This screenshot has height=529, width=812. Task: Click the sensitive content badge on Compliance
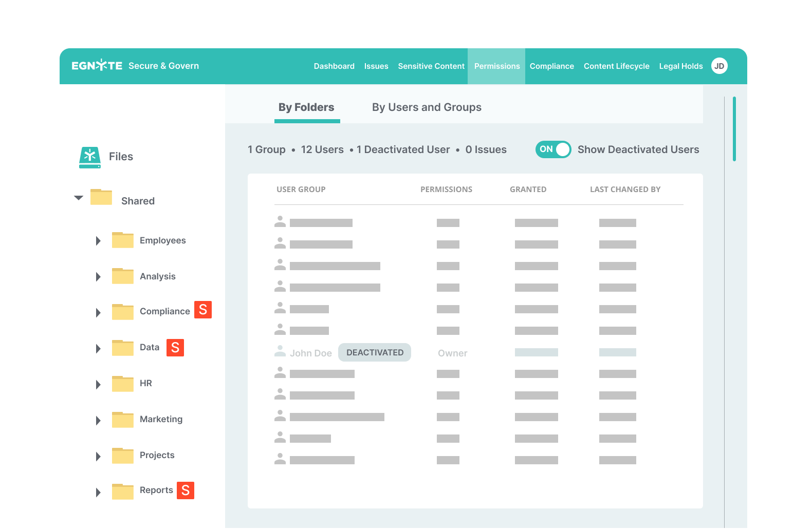pos(203,310)
